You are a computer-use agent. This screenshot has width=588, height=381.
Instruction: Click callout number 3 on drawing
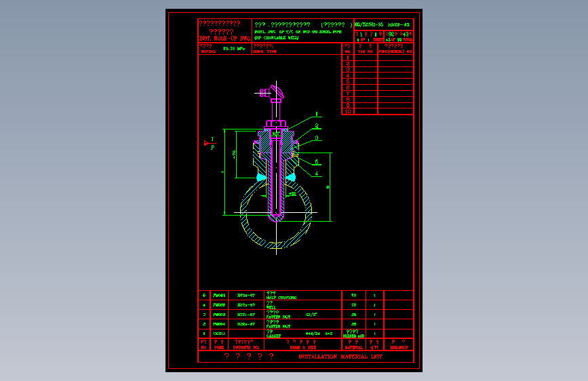point(317,138)
